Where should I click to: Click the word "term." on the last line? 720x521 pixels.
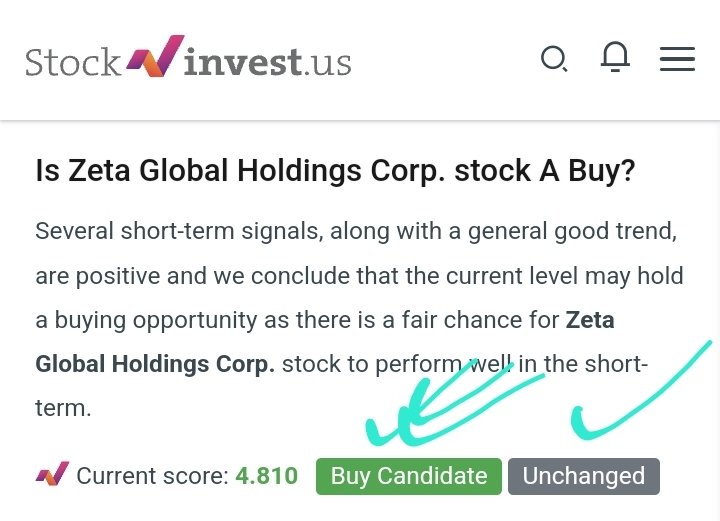[63, 408]
